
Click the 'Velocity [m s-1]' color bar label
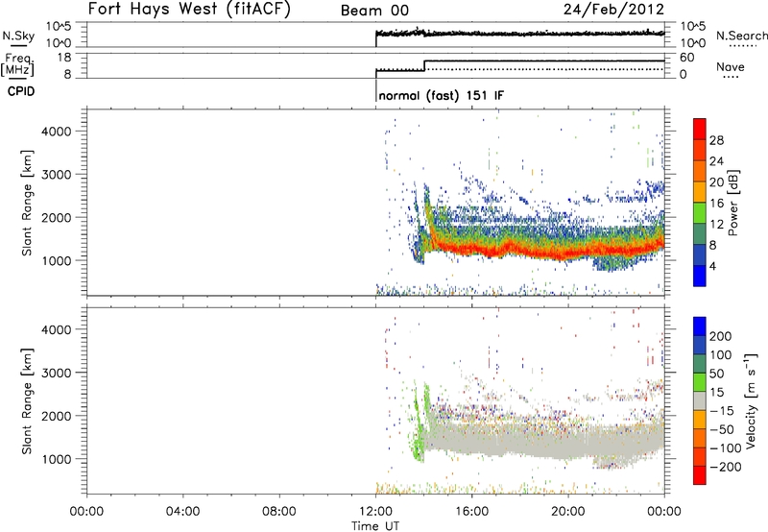pyautogui.click(x=750, y=400)
